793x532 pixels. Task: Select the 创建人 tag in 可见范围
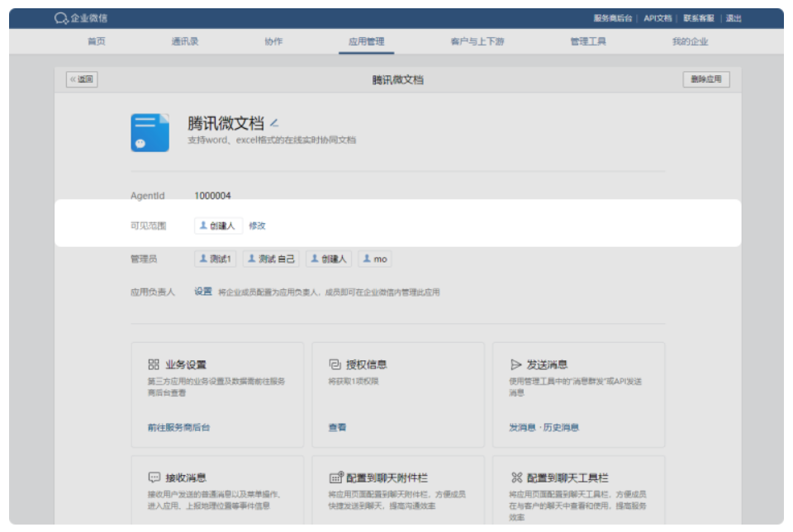(x=218, y=226)
